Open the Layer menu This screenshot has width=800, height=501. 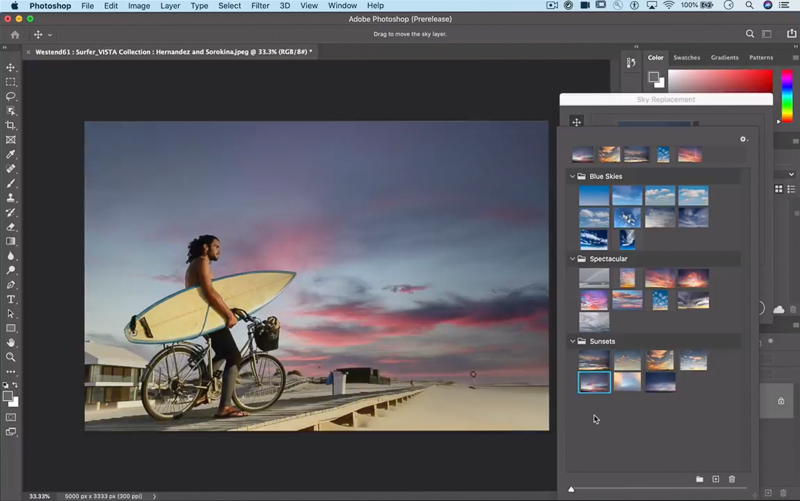170,6
